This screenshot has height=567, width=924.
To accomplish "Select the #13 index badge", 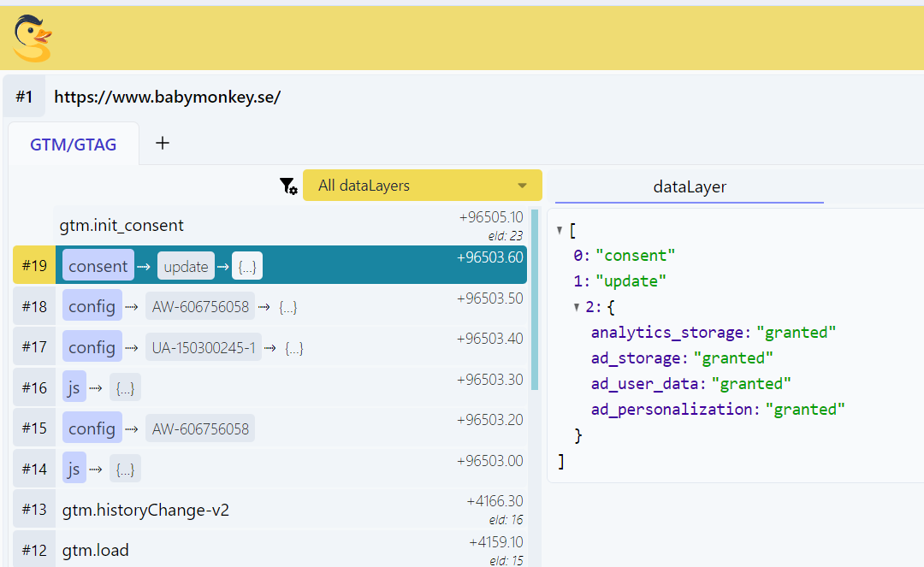I will [34, 510].
